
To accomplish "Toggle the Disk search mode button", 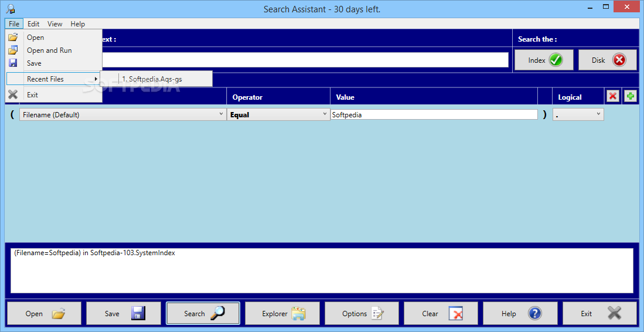I will point(608,60).
